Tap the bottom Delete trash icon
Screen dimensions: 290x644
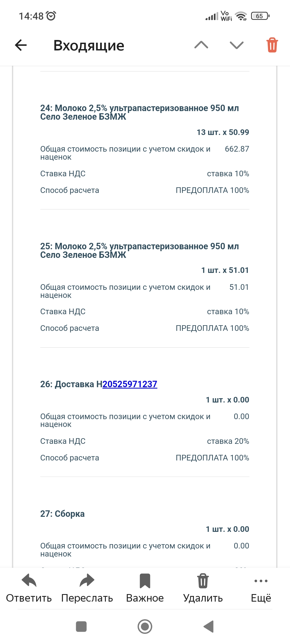203,581
